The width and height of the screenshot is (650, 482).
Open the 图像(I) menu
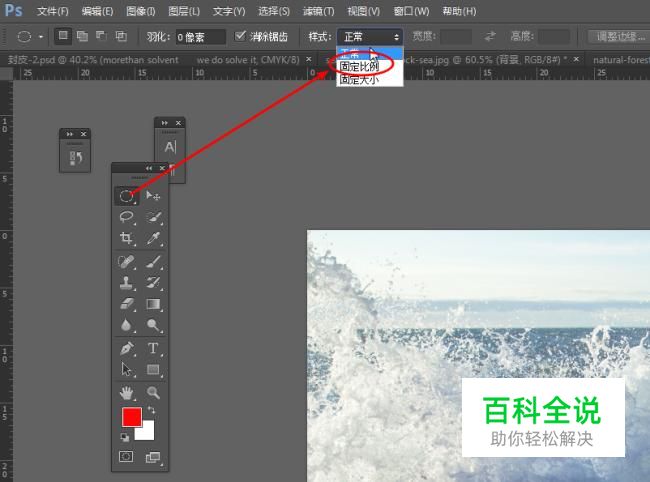click(x=141, y=11)
